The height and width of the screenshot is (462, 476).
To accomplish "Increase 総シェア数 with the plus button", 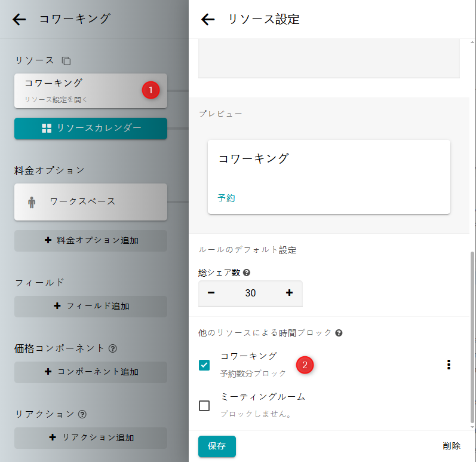I will [x=290, y=293].
